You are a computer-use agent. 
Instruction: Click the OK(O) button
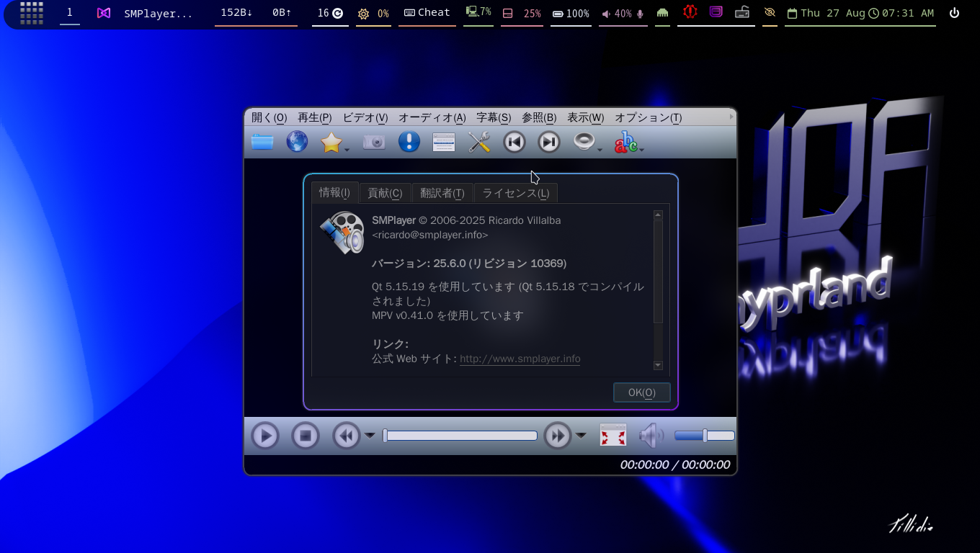(x=641, y=392)
